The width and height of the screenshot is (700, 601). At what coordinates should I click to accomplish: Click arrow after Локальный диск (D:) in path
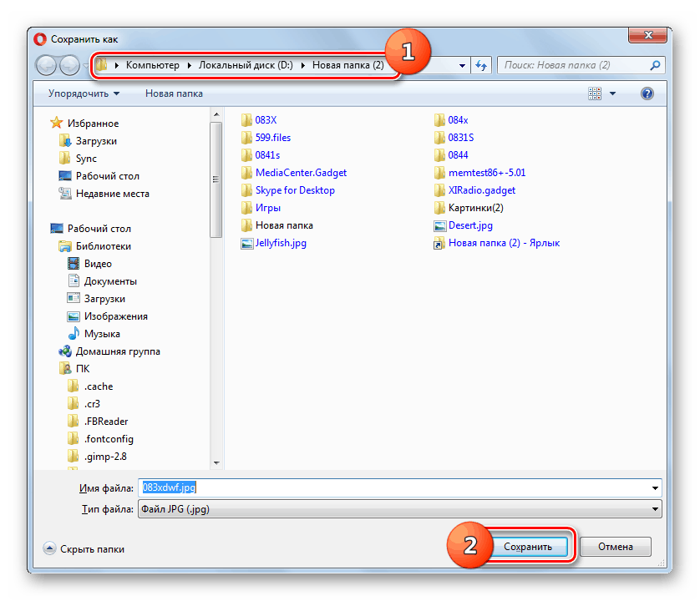303,66
